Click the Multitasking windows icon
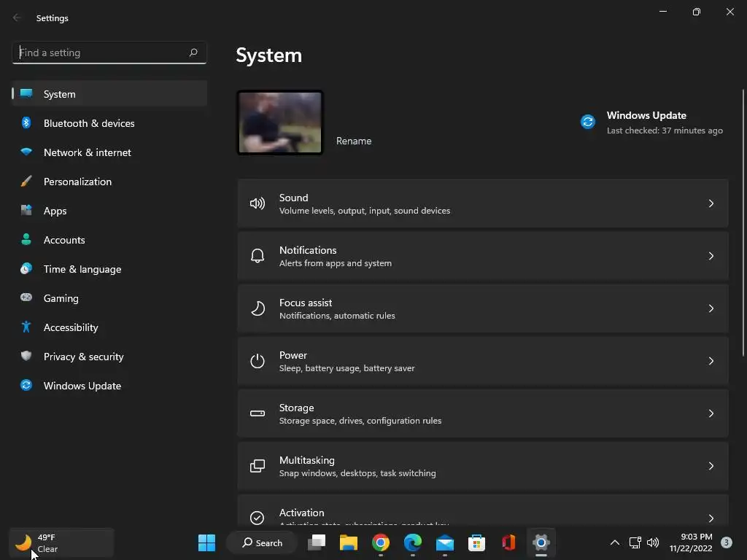Viewport: 747px width, 560px height. [x=258, y=466]
